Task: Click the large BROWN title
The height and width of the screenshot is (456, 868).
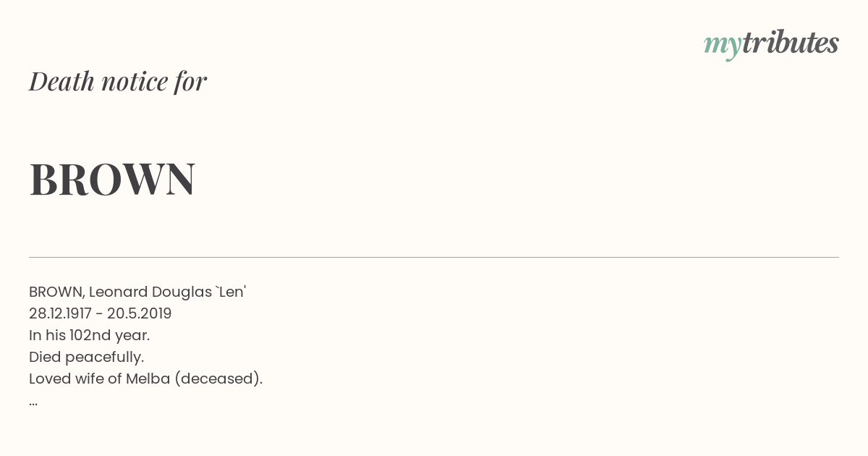Action: 112,179
